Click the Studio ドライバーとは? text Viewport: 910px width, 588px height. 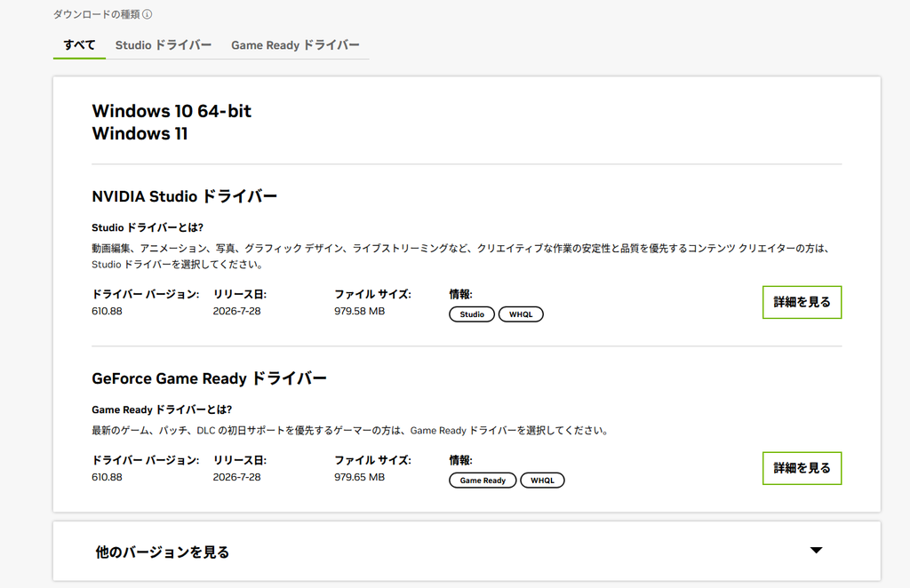(148, 227)
